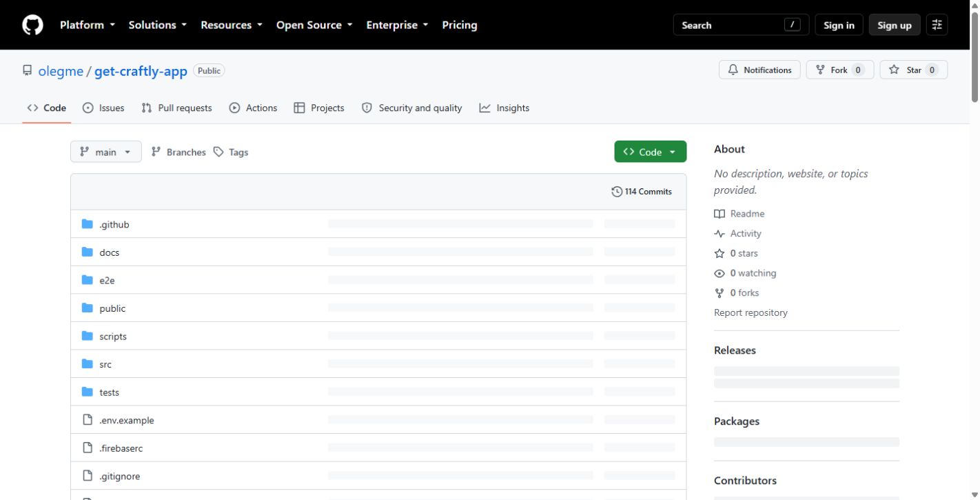Open the Projects tab
The height and width of the screenshot is (500, 980).
click(318, 108)
